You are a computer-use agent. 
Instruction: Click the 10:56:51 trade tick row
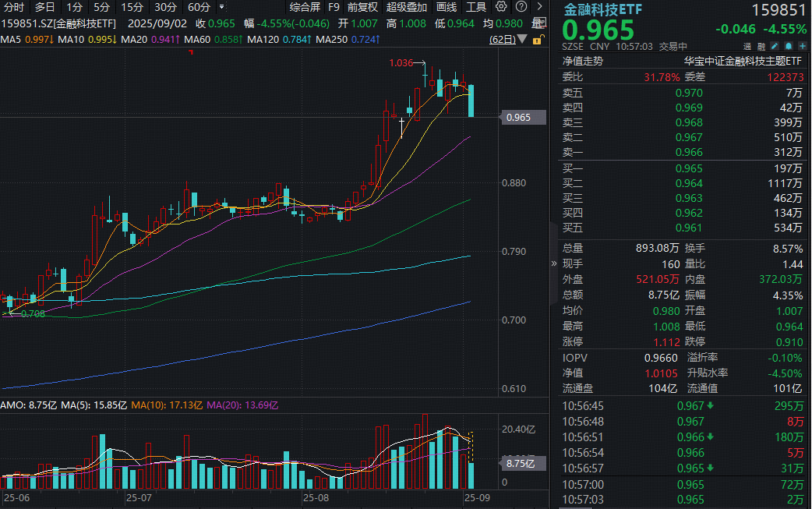point(683,437)
